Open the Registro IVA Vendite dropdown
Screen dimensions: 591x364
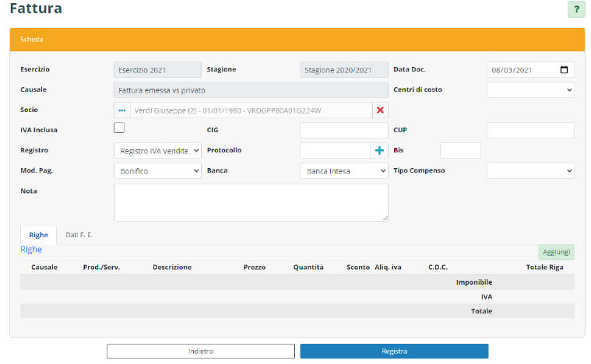[157, 150]
